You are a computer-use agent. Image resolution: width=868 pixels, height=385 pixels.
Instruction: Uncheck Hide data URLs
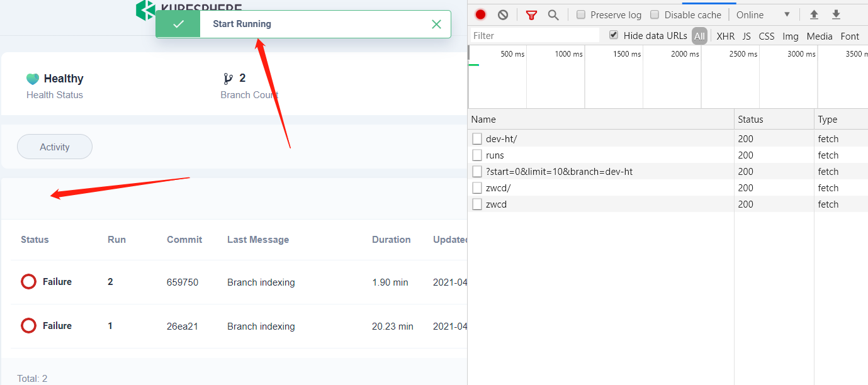[614, 35]
